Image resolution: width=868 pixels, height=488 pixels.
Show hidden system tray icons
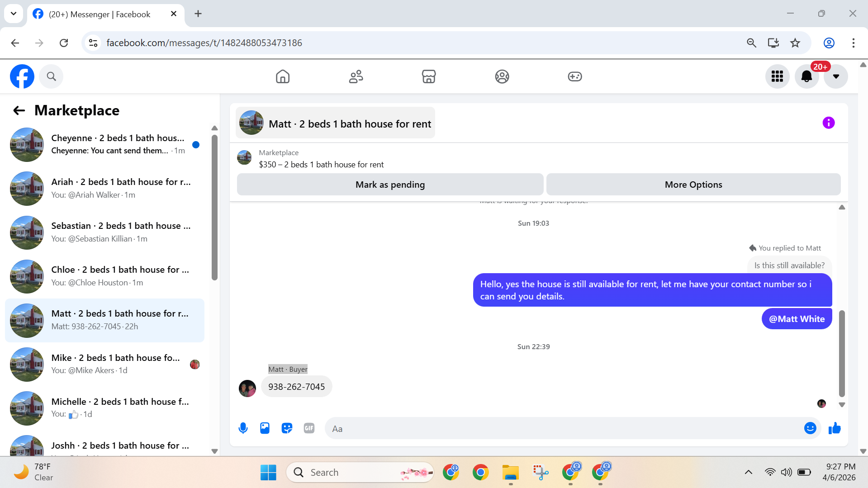749,472
